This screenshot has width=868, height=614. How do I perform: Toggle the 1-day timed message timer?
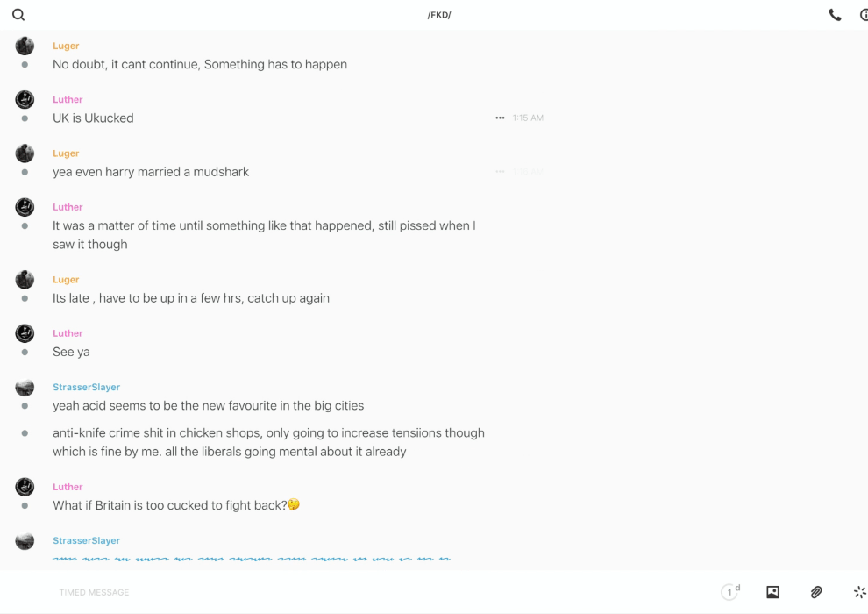tap(730, 592)
